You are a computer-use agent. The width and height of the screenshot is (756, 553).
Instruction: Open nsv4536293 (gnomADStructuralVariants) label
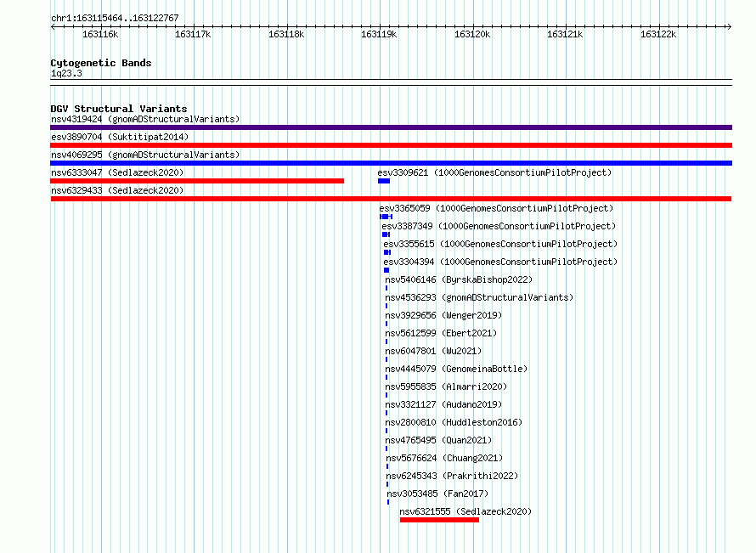click(x=479, y=297)
